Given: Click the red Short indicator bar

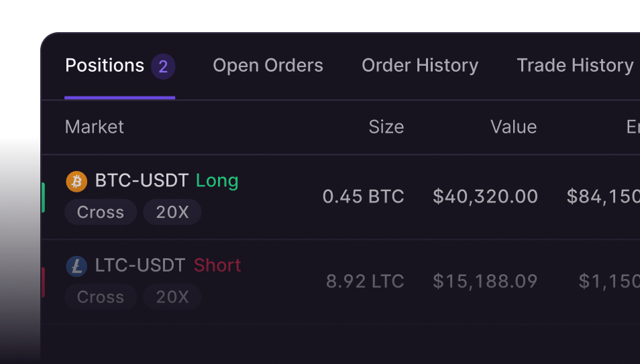Looking at the screenshot, I should (43, 282).
